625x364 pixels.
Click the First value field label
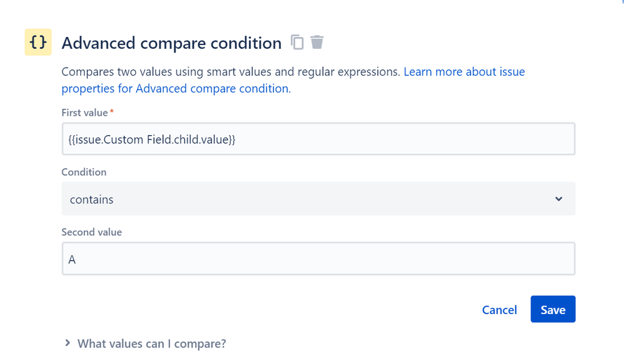(84, 113)
